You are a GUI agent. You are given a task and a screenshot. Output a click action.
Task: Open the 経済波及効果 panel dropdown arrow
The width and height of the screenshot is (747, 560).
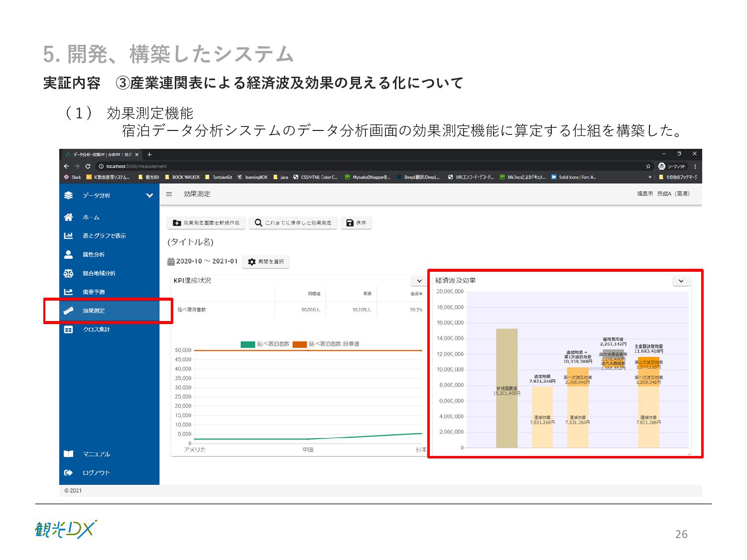coord(681,281)
